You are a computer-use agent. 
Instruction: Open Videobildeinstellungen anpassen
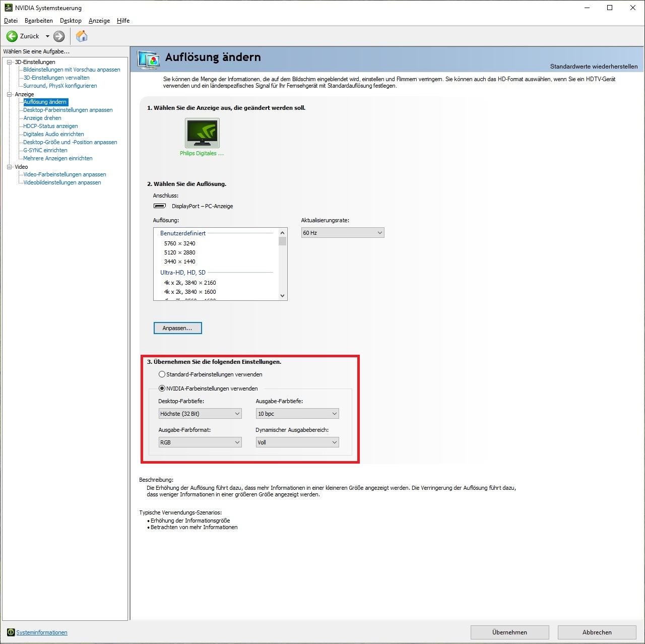[x=62, y=182]
